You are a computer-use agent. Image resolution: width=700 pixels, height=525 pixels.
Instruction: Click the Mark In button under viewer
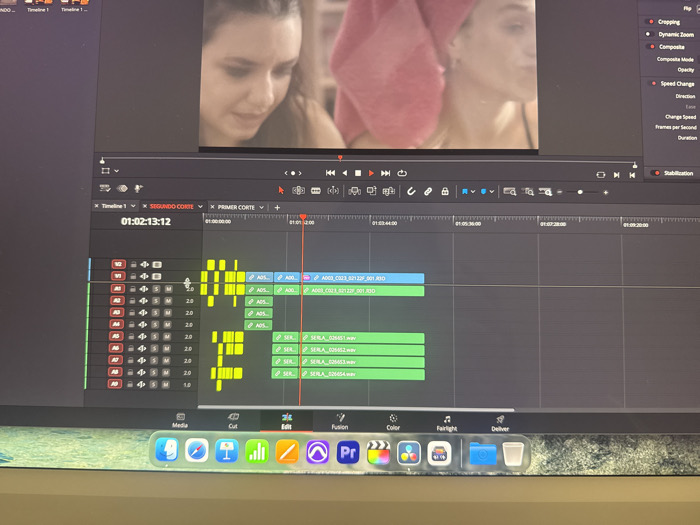617,175
